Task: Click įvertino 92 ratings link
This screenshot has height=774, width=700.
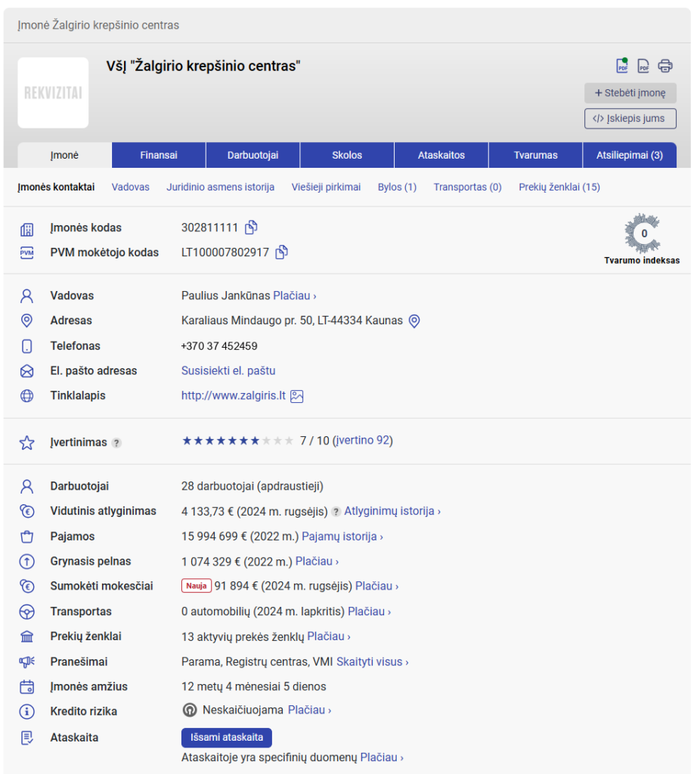Action: pyautogui.click(x=363, y=441)
